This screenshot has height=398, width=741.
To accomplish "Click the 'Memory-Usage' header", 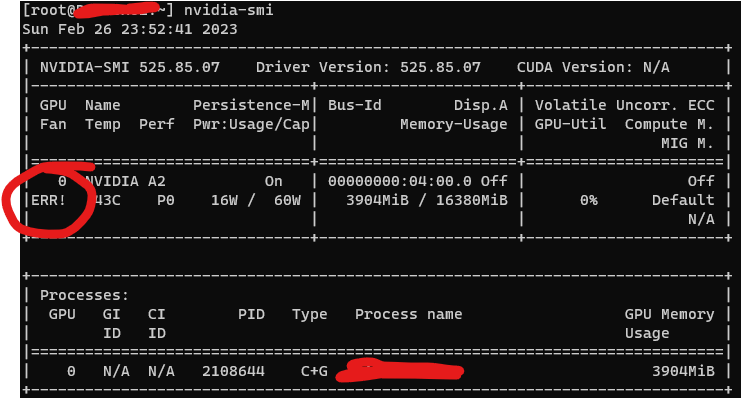I will point(454,124).
